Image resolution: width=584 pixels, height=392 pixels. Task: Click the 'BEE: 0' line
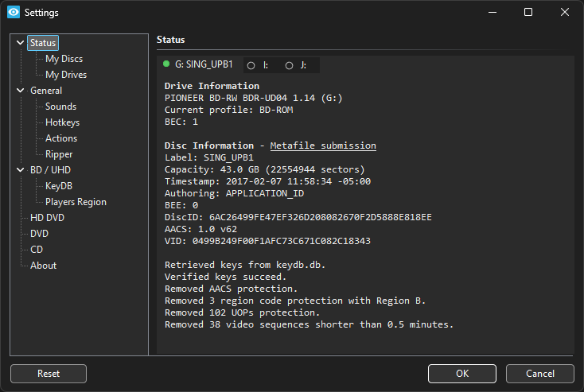point(181,205)
